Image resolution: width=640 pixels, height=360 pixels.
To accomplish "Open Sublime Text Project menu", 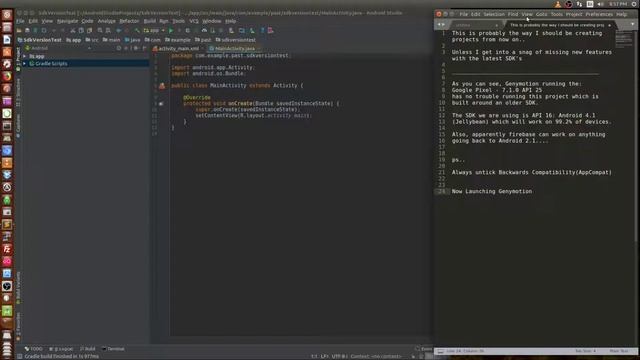I will click(x=573, y=14).
